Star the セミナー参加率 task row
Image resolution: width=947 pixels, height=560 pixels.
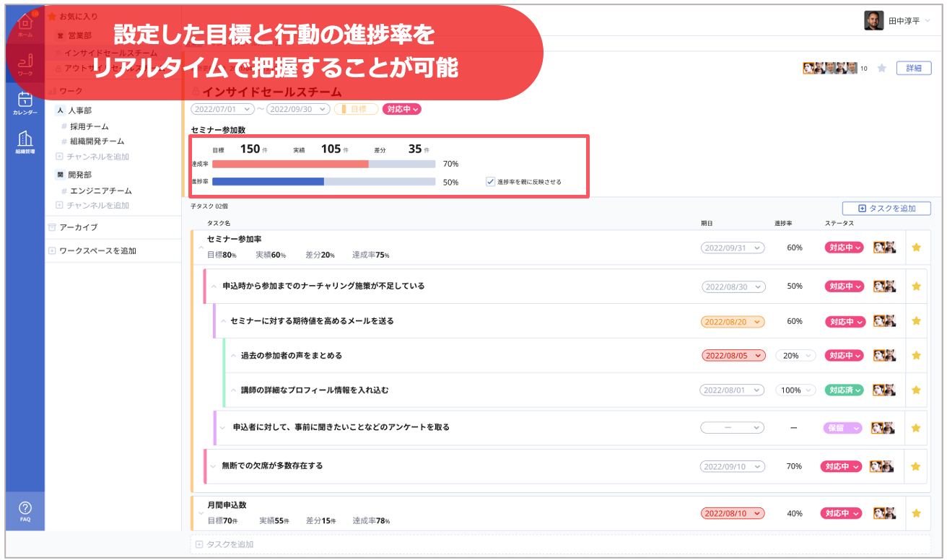tap(916, 248)
